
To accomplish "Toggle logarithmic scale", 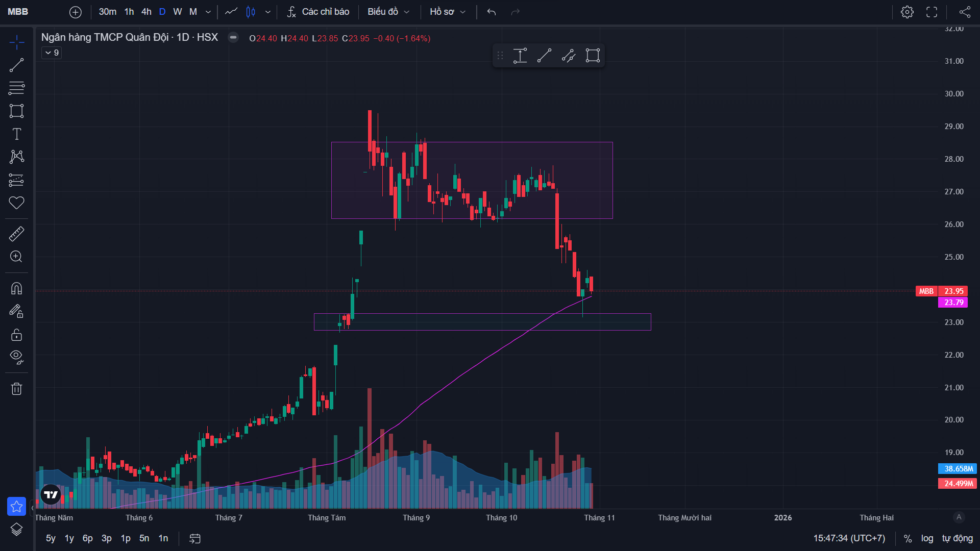I will click(927, 538).
